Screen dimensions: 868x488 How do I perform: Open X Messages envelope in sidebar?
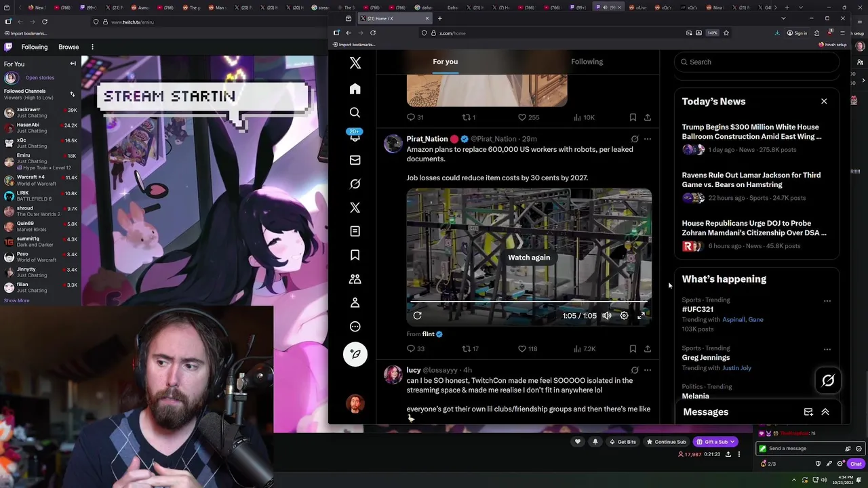coord(355,160)
